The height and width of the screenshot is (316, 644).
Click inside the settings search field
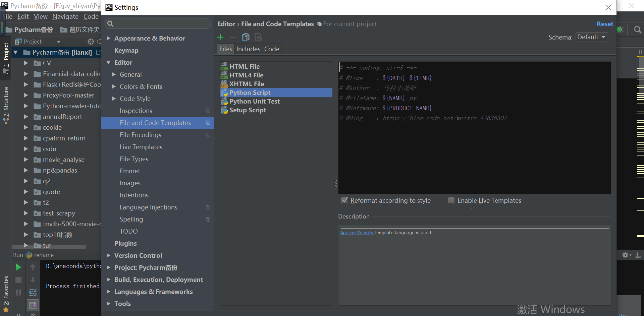point(158,23)
